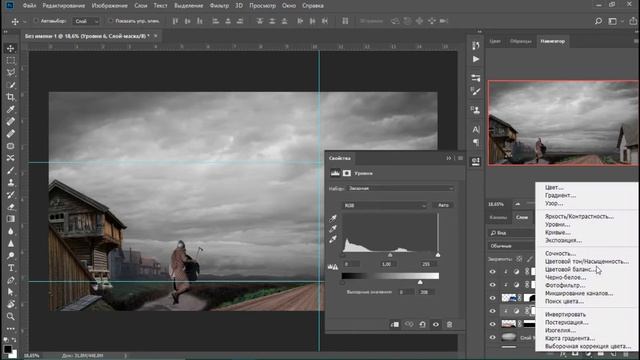Open the RGB channel dropdown
This screenshot has height=360, width=640.
tap(384, 205)
